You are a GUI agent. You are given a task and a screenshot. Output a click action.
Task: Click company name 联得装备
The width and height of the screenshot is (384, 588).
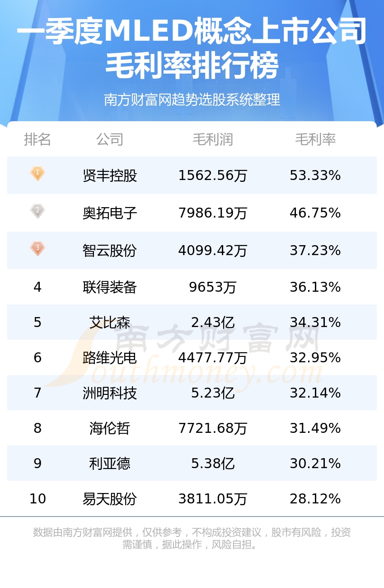(x=110, y=287)
